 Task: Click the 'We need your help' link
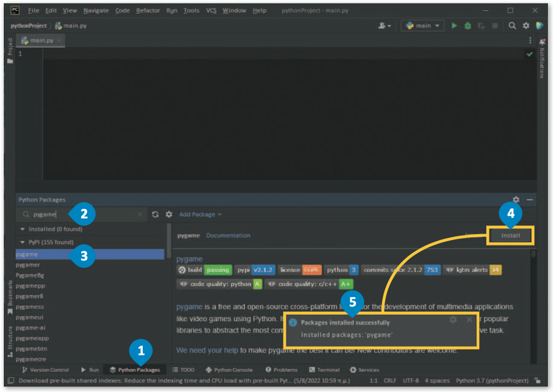(207, 350)
